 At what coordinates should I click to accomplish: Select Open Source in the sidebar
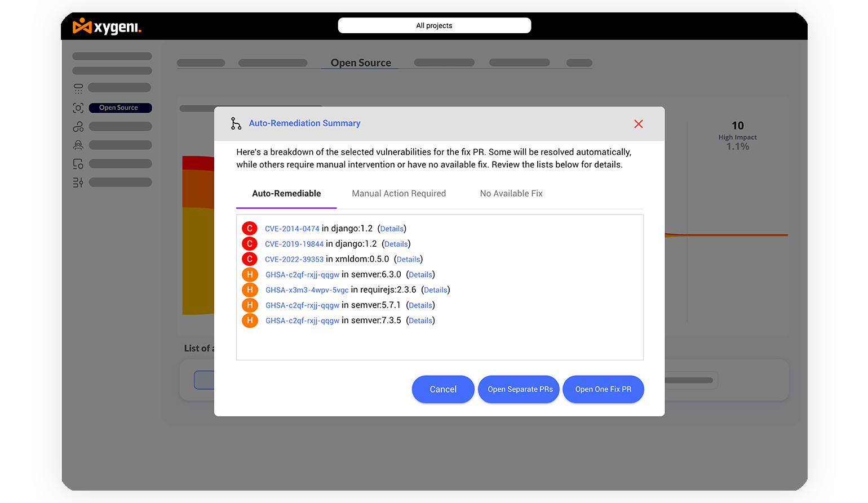point(120,108)
